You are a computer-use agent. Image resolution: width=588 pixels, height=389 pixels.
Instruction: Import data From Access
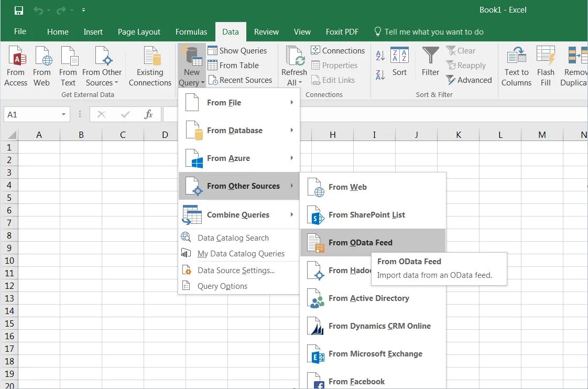(x=16, y=66)
